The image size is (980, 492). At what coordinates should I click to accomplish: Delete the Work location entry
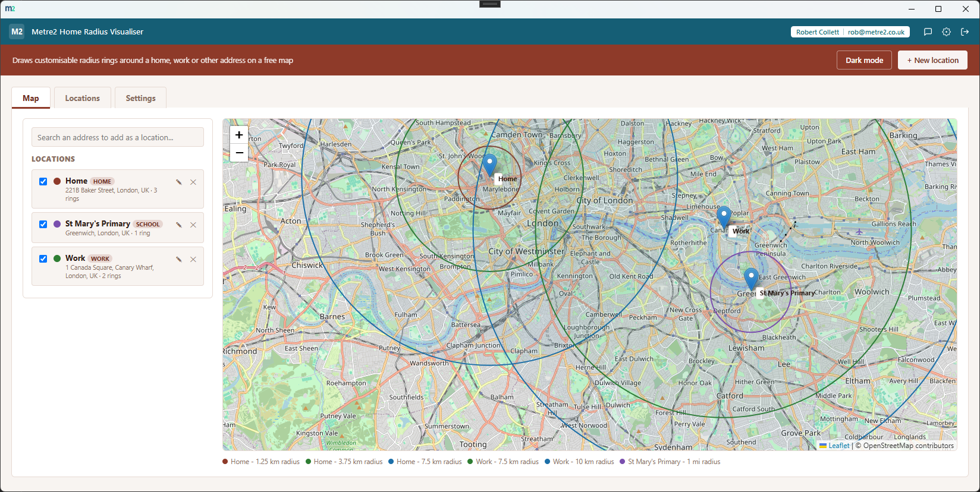point(193,259)
